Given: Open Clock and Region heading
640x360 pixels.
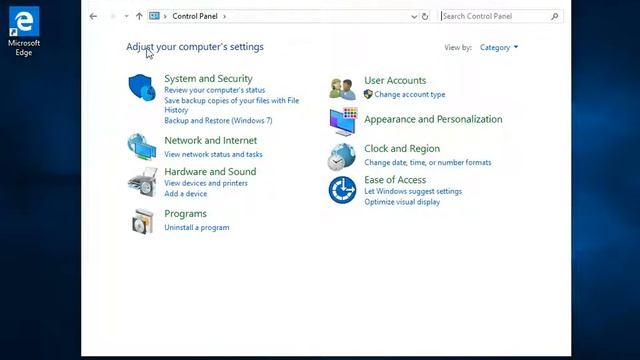Looking at the screenshot, I should pos(402,149).
